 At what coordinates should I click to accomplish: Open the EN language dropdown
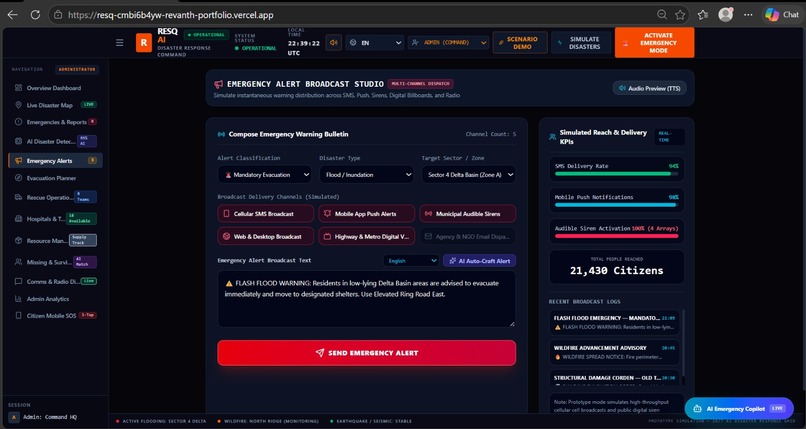[x=375, y=43]
